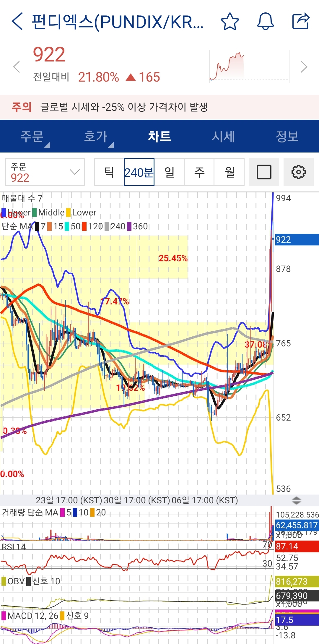Open the 정보 tab
319x644 pixels.
287,136
